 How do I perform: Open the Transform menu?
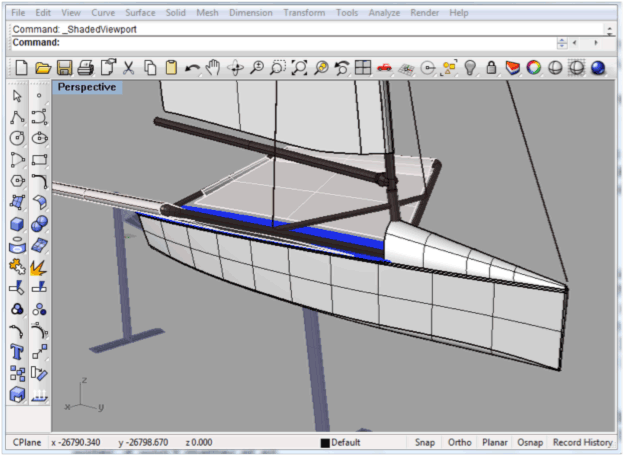(302, 13)
